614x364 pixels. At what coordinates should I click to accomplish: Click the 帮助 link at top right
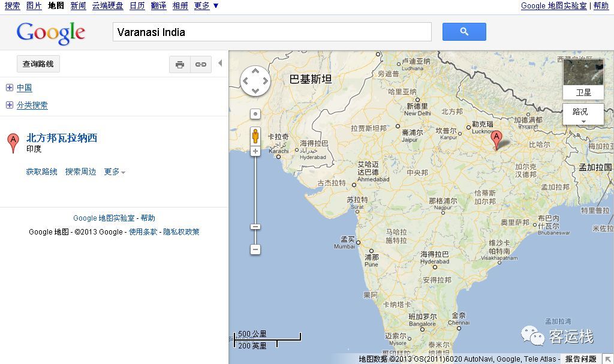pyautogui.click(x=601, y=6)
